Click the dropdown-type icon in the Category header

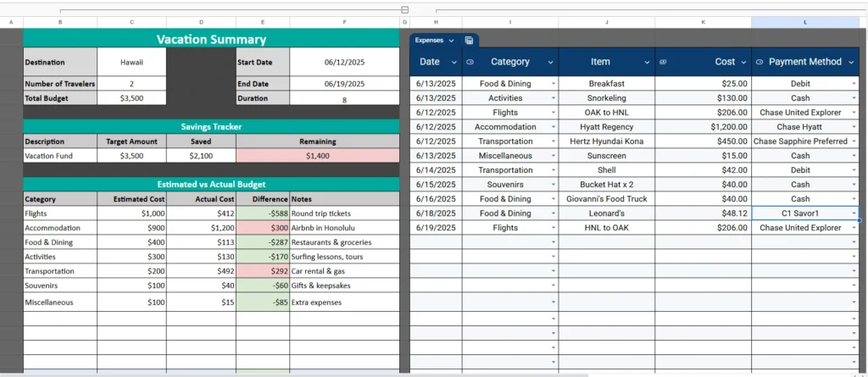470,62
